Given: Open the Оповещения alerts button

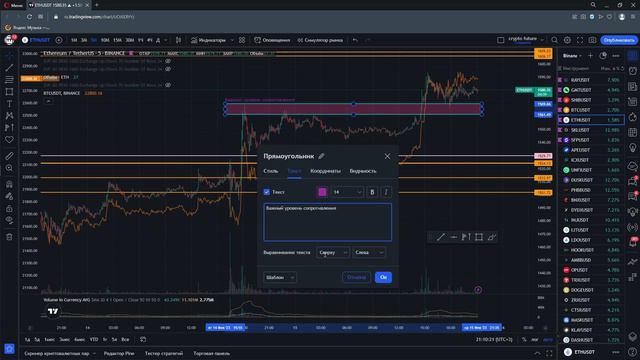Looking at the screenshot, I should [272, 40].
